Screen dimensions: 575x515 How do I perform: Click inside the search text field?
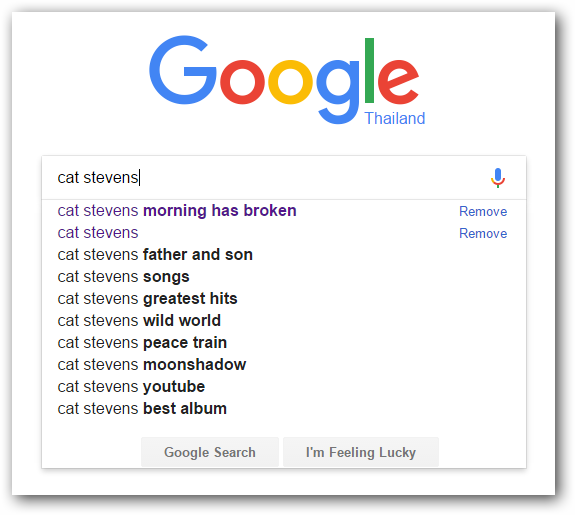(x=268, y=178)
